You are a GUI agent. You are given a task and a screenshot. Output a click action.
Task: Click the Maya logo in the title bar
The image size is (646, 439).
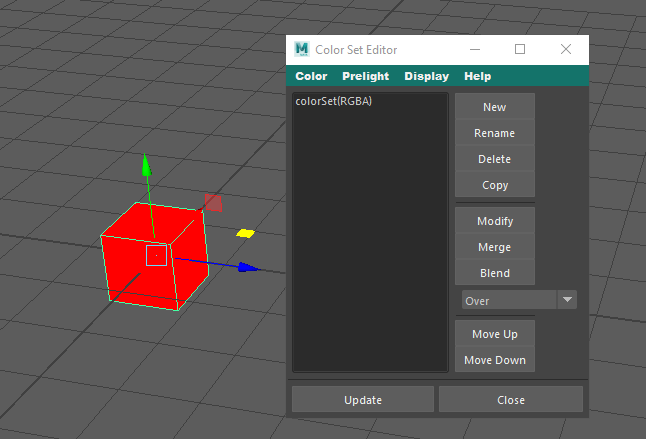(302, 49)
